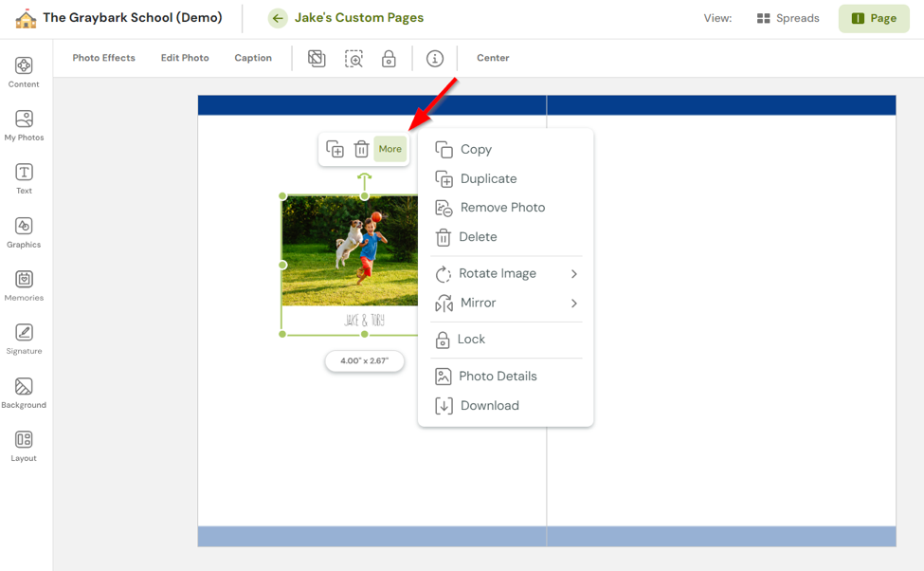Click the 4.00" x 2.67" size badge

click(x=365, y=361)
